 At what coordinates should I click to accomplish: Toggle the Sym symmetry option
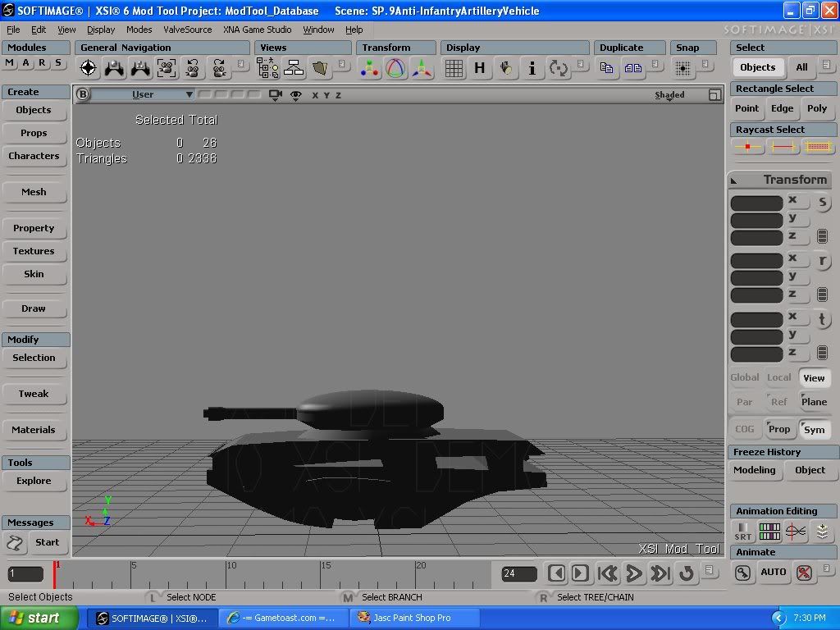[x=814, y=430]
